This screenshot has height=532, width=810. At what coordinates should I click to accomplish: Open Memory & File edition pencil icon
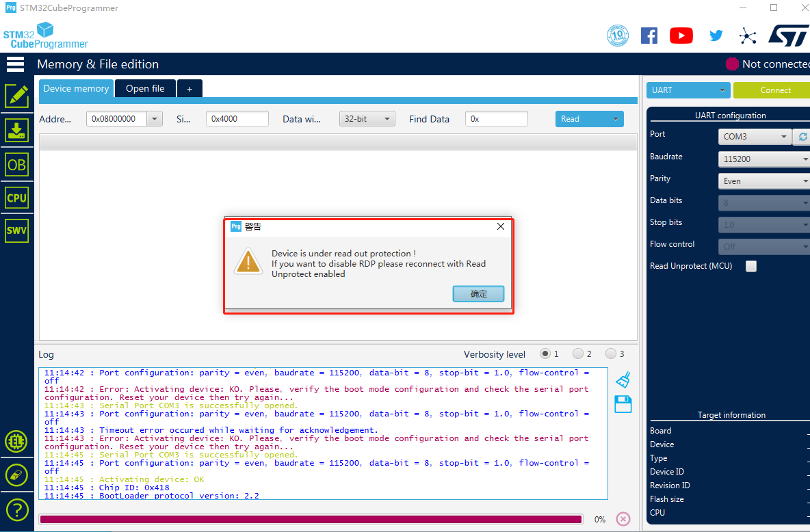click(x=16, y=96)
